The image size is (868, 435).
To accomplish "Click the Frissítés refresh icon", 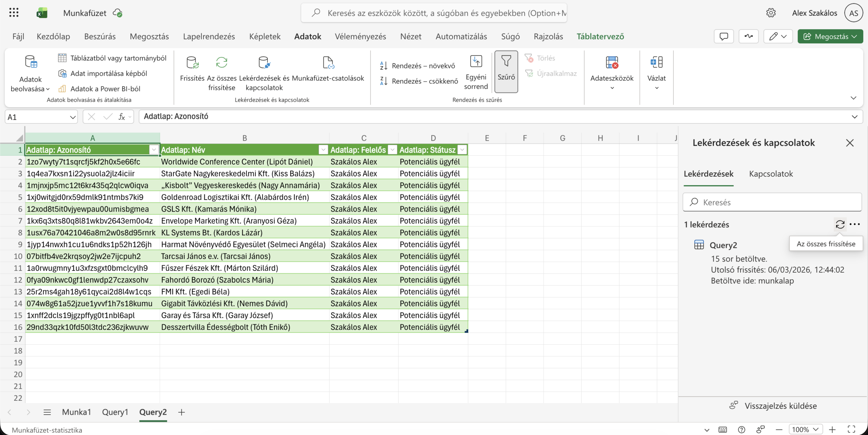I will pos(192,63).
